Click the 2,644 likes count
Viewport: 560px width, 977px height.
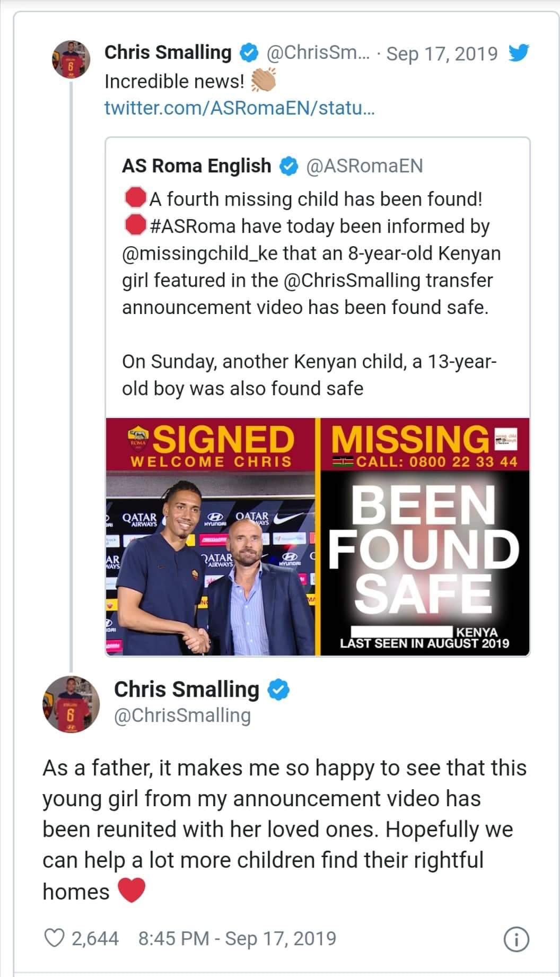(x=95, y=938)
